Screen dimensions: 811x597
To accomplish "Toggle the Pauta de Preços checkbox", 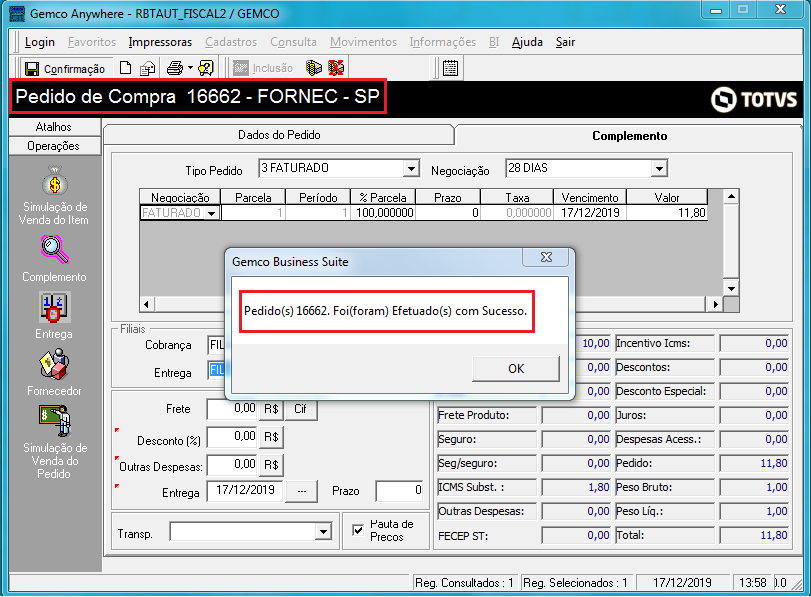I will coord(358,530).
